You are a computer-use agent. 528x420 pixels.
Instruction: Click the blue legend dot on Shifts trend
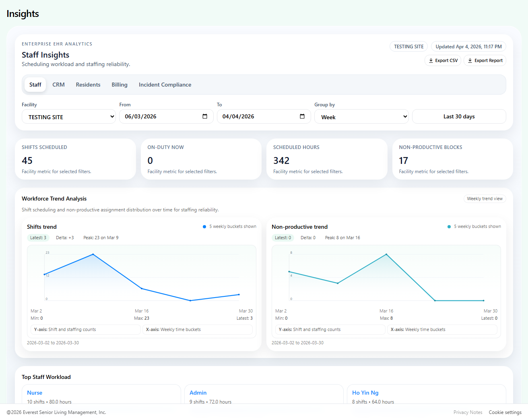click(204, 226)
